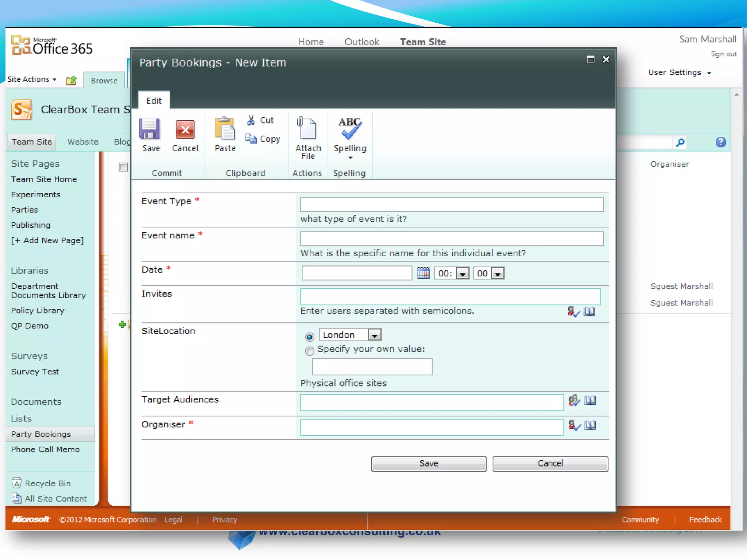Tick the list select-all checkbox behind dialog
747x560 pixels.
123,167
